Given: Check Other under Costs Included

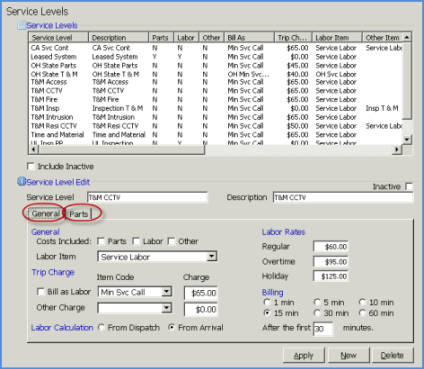Looking at the screenshot, I should [x=171, y=241].
